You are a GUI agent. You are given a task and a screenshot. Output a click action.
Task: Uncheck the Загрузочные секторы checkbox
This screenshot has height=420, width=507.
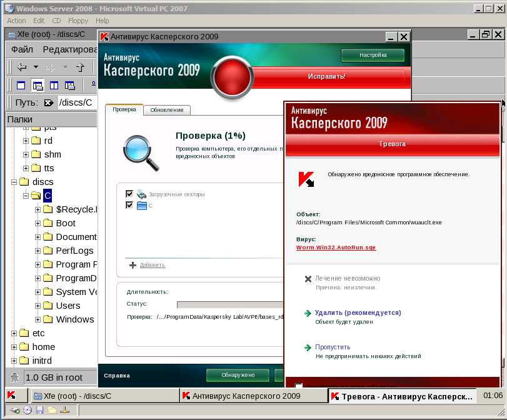(x=129, y=194)
